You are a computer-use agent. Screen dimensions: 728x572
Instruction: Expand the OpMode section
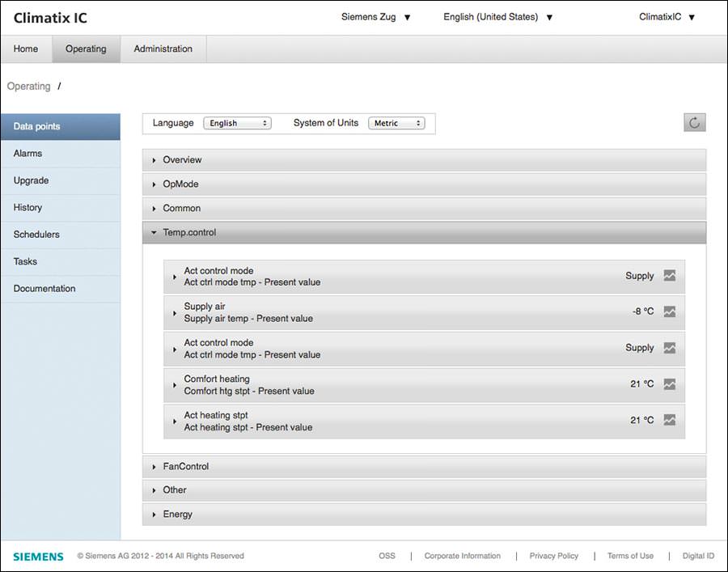click(425, 184)
